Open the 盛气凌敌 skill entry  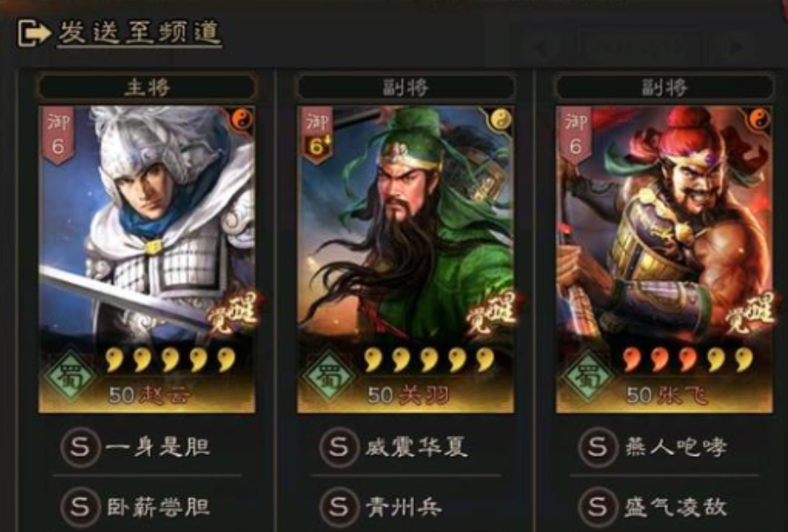coord(653,507)
